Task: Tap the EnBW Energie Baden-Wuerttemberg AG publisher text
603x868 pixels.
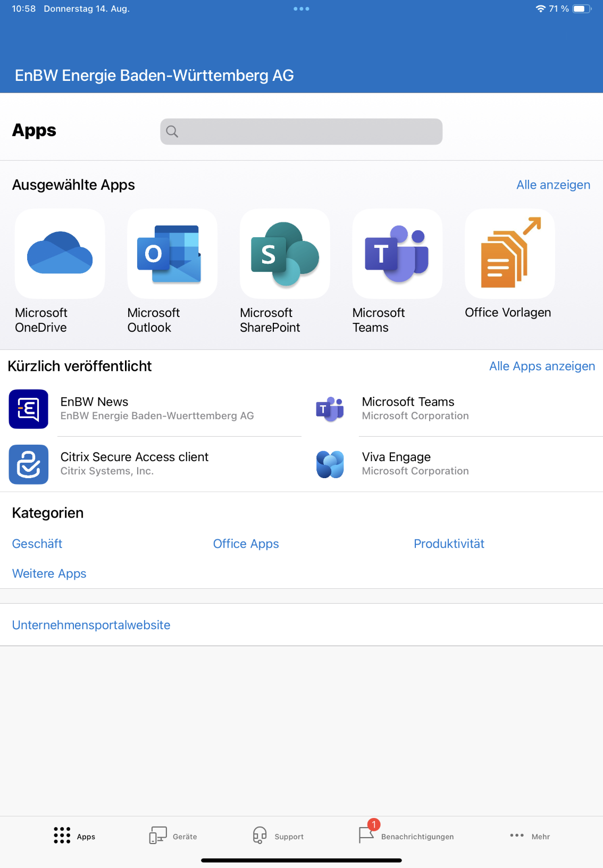Action: coord(157,415)
